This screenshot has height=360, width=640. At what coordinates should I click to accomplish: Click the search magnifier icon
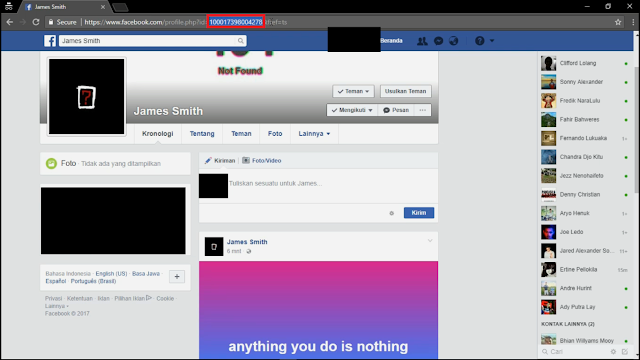[x=241, y=41]
